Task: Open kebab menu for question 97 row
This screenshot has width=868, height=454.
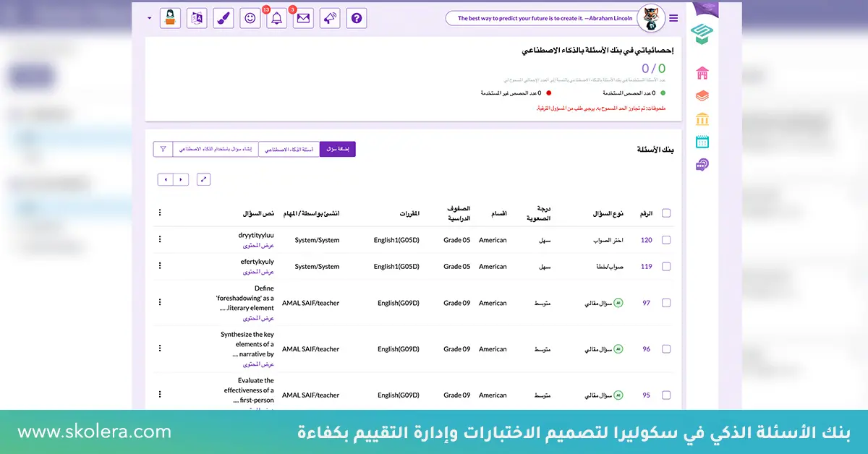Action: 160,303
